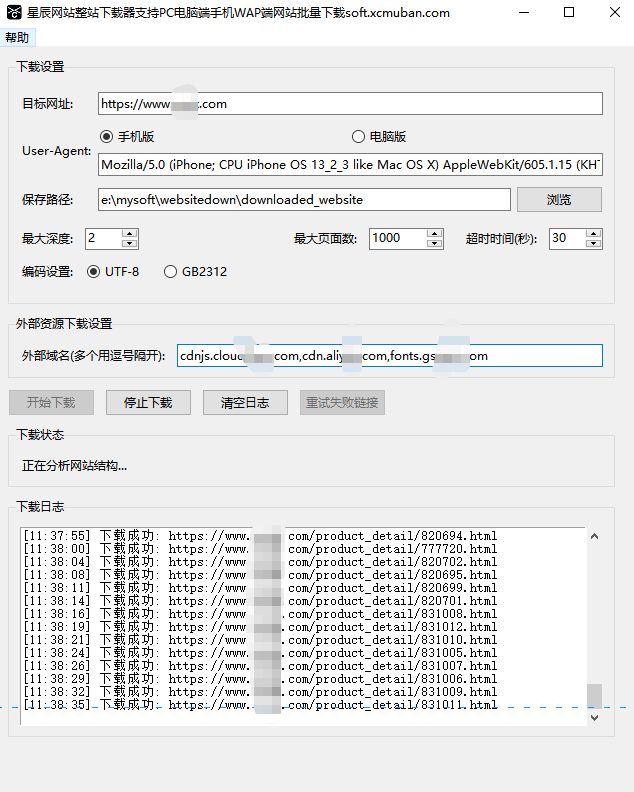
Task: Increase max page count spinner
Action: [434, 233]
